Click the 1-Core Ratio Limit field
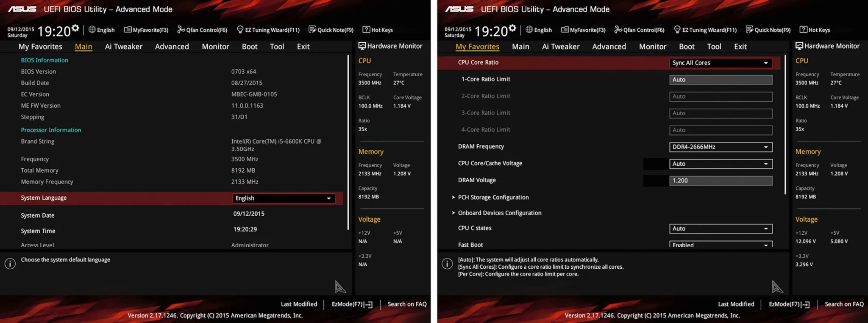Screen dimensions: 868x323 (x=721, y=80)
